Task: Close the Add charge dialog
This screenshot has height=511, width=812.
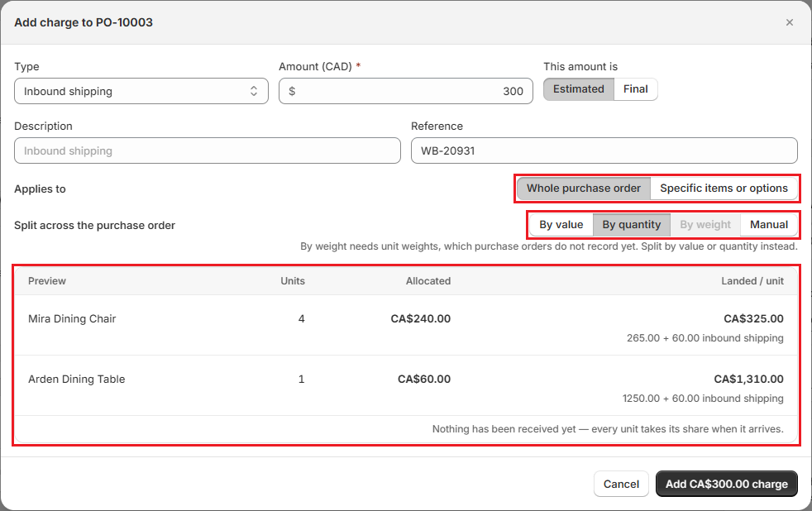Action: pyautogui.click(x=789, y=22)
